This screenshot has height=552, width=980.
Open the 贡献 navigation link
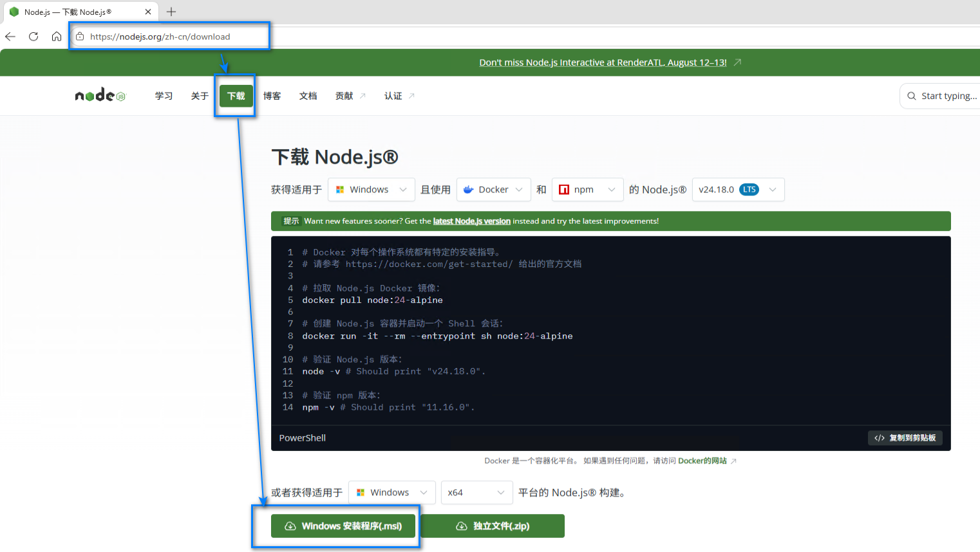[x=350, y=96]
